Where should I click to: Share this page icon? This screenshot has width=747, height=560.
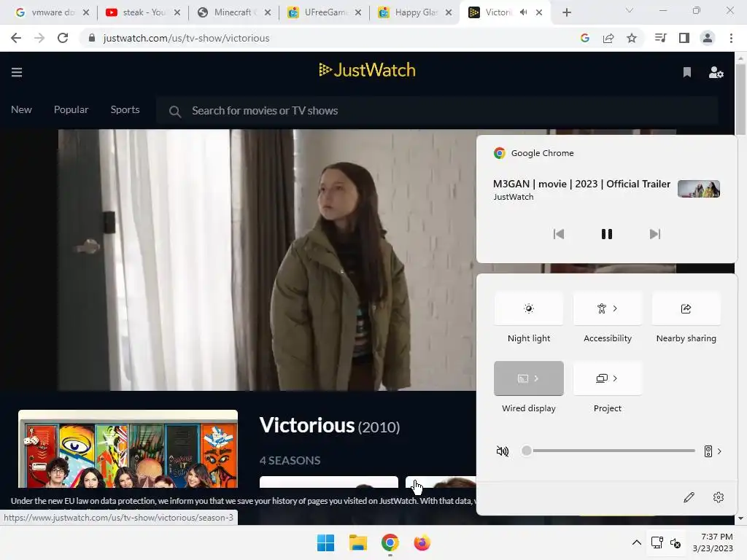click(x=608, y=38)
